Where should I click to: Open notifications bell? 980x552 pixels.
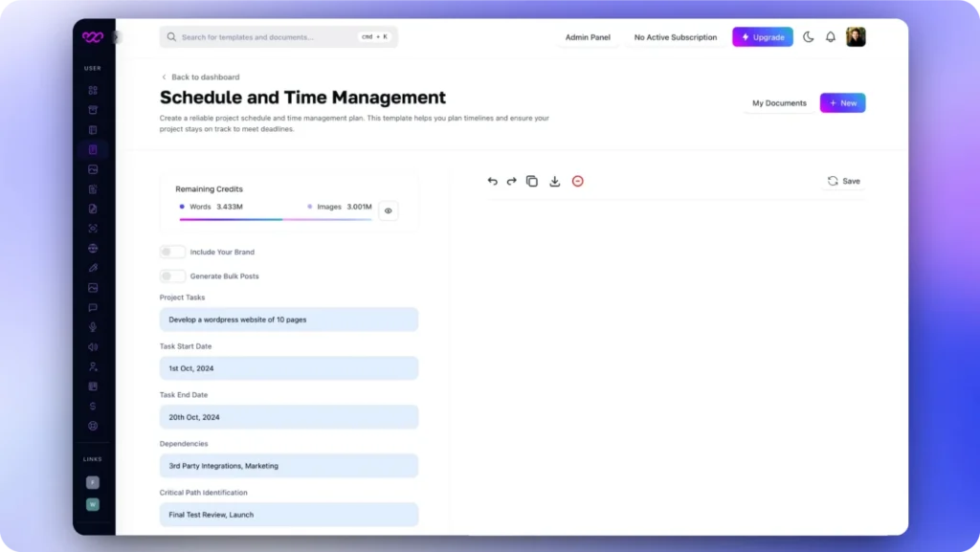click(831, 37)
